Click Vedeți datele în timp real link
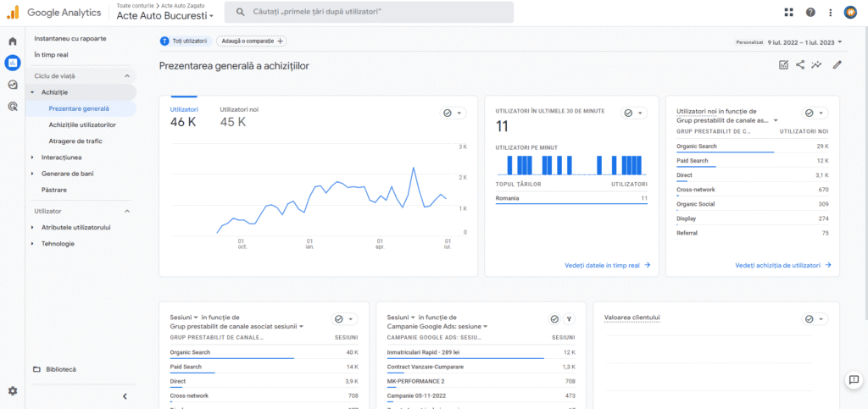The image size is (868, 409). click(x=607, y=265)
